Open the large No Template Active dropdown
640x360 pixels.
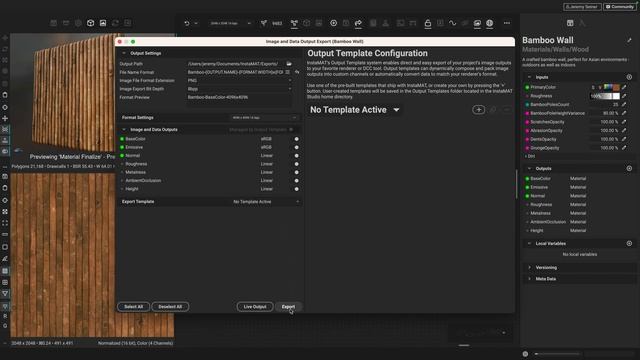[x=354, y=110]
